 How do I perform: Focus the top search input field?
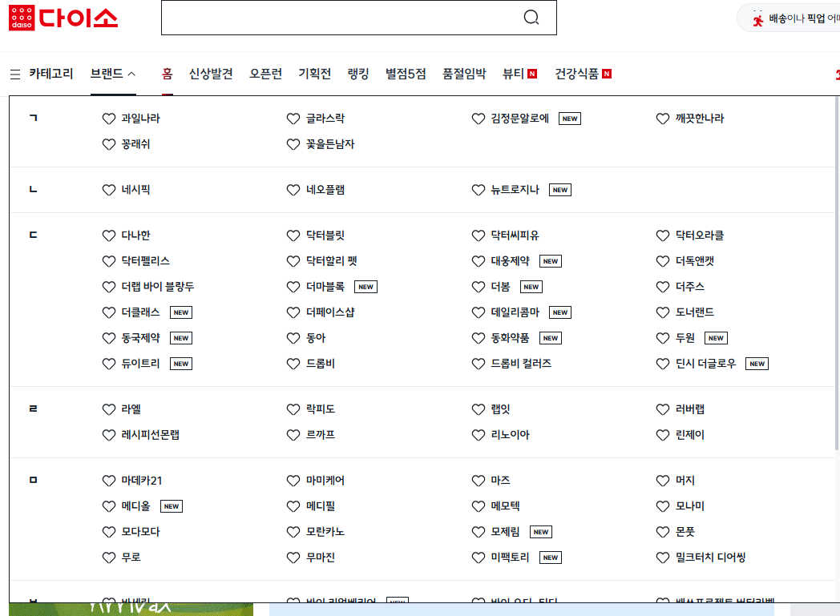tap(359, 18)
